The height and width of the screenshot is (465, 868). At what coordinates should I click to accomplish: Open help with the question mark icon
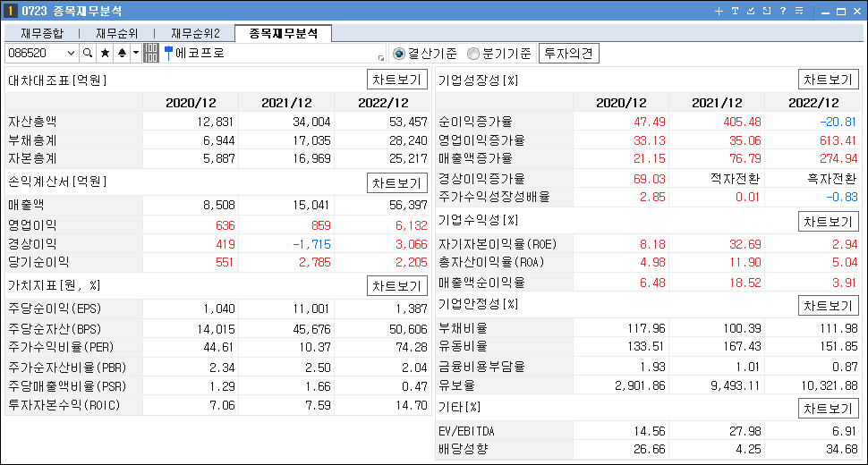click(783, 11)
